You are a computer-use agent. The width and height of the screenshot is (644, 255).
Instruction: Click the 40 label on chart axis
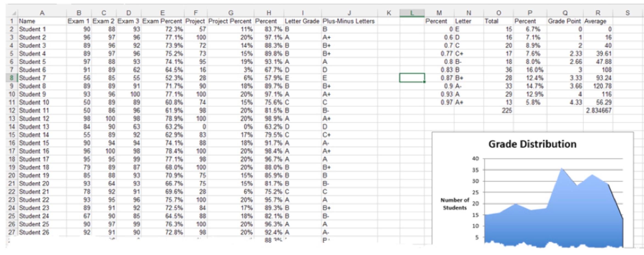475,158
